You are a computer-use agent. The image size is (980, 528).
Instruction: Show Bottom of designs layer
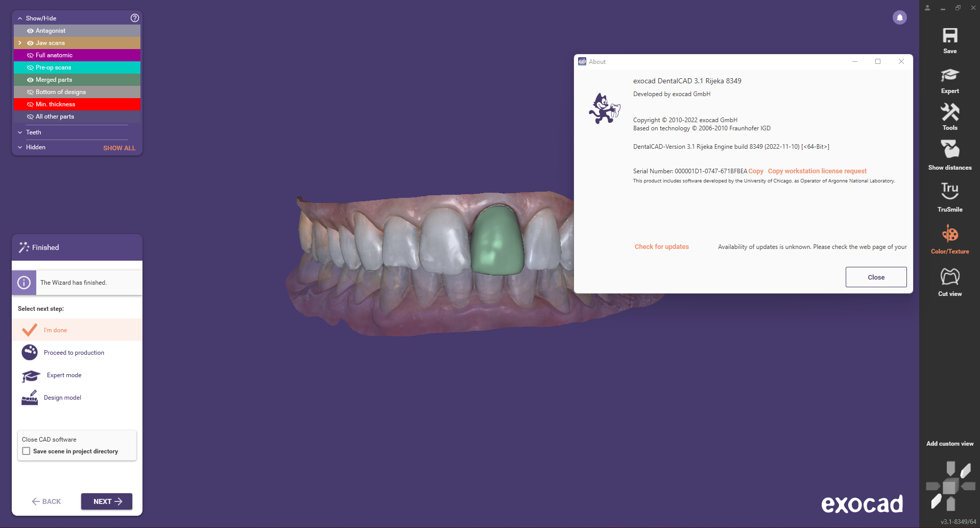pyautogui.click(x=30, y=92)
